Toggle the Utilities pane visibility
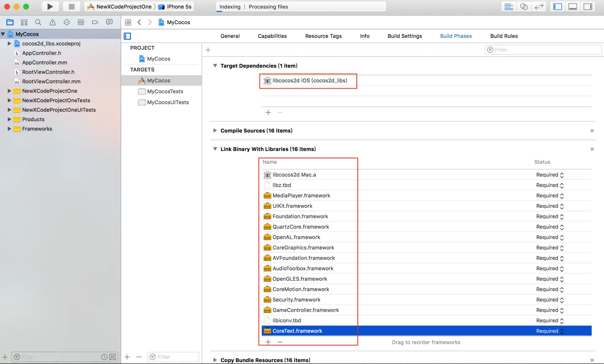Viewport: 604px width, 364px height. (x=588, y=6)
